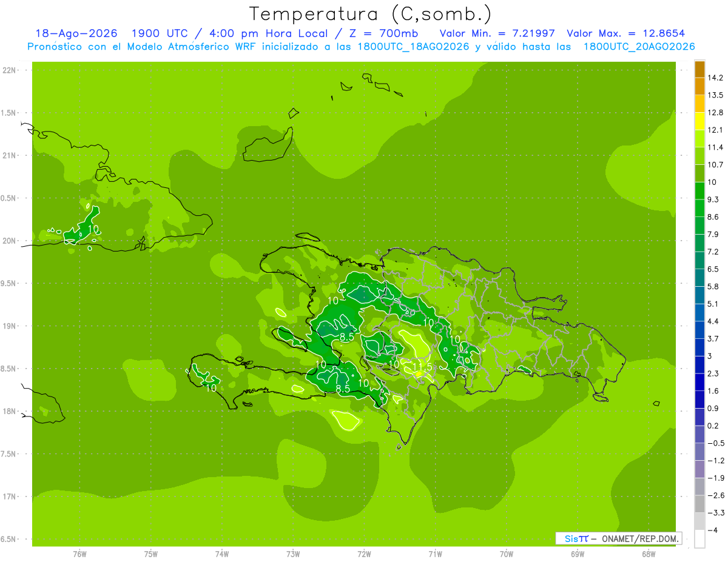The height and width of the screenshot is (562, 728).
Task: Click the green swatch between 9.3 and 10
Action: (x=699, y=190)
